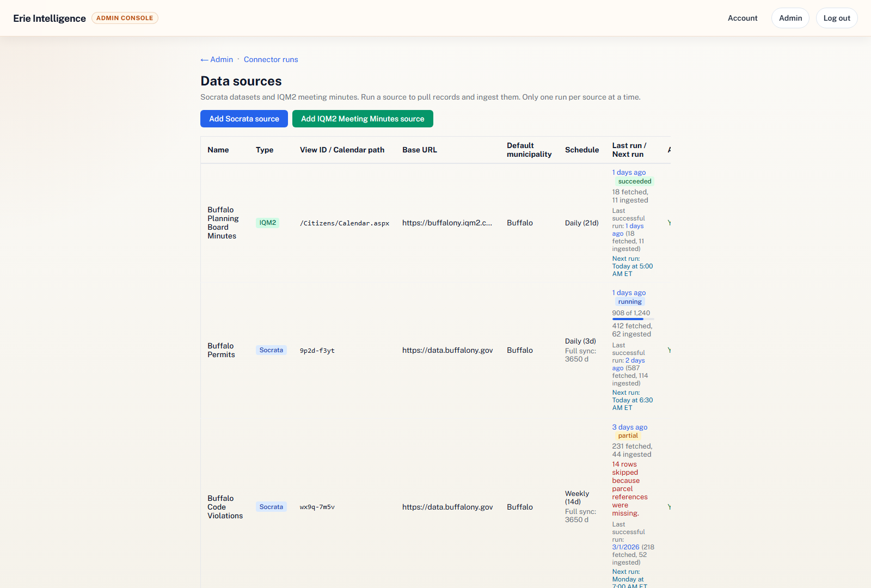Click the Add Socrata source button
Viewport: 871px width, 588px height.
(x=244, y=119)
